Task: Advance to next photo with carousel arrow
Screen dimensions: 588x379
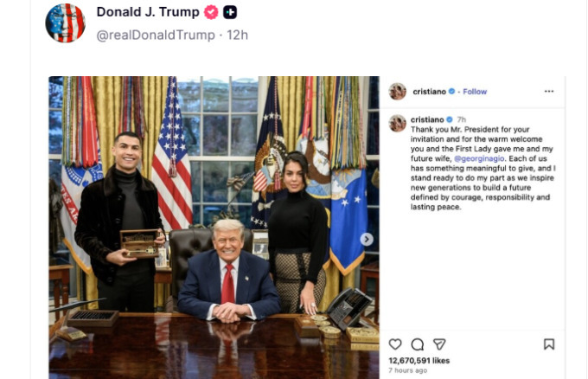Action: [367, 239]
